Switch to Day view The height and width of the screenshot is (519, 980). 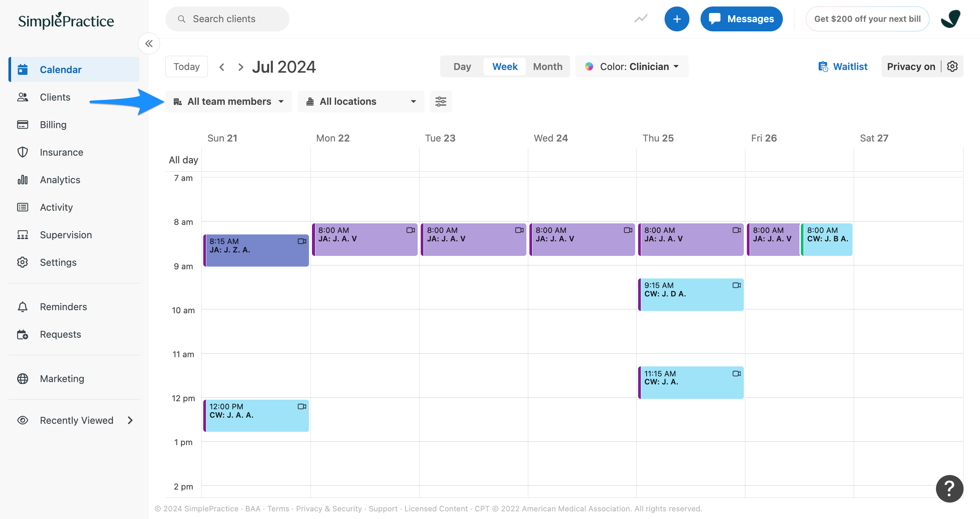(x=462, y=67)
